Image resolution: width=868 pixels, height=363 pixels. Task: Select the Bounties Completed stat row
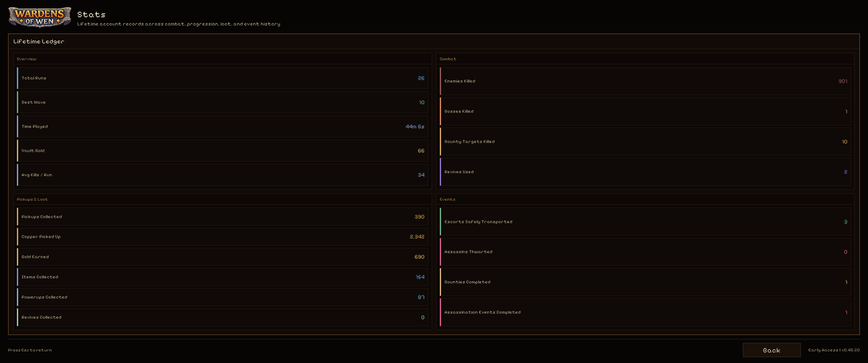[x=645, y=282]
